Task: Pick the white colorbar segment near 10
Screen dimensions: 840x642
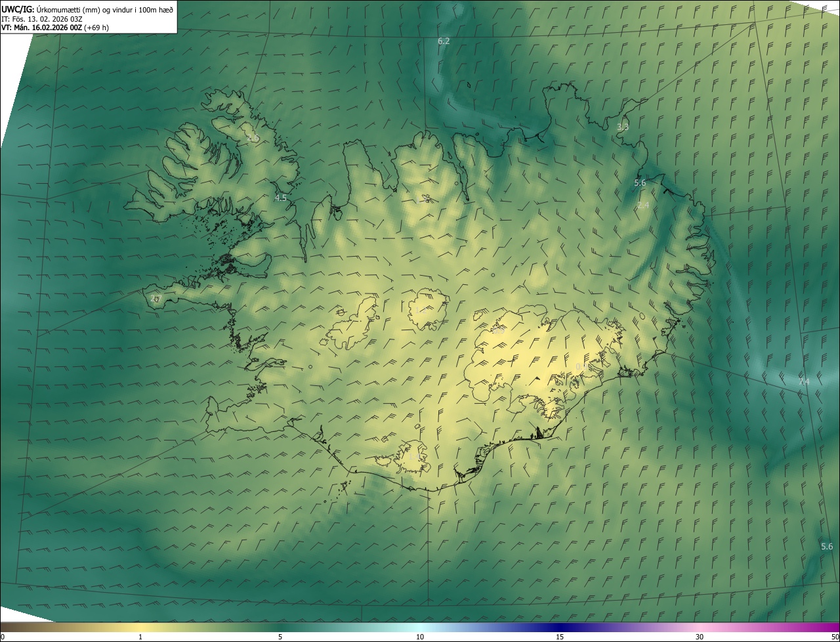Action: coord(420,627)
